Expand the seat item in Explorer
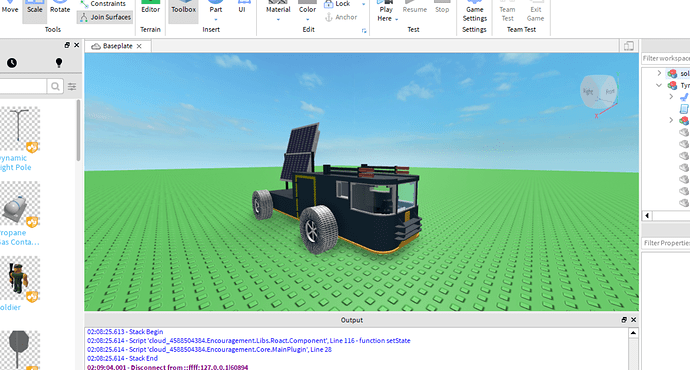Image resolution: width=690 pixels, height=370 pixels. coord(671,96)
